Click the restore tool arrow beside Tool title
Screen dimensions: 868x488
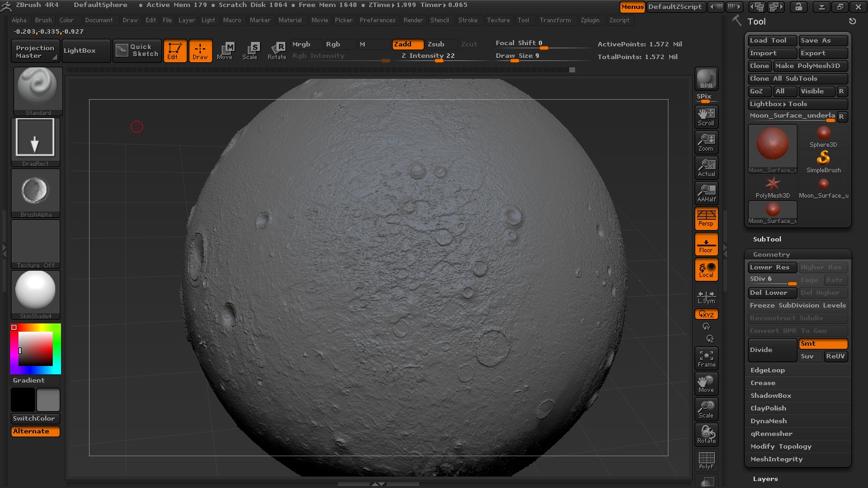852,22
